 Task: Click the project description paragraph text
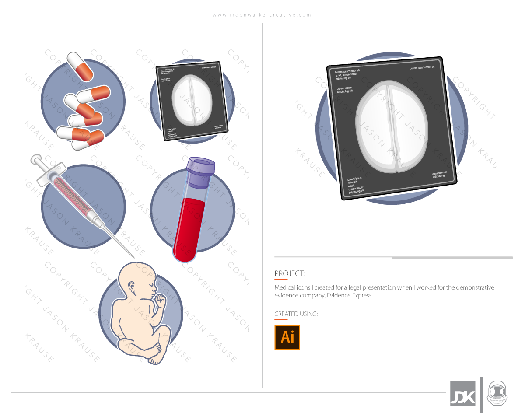tap(384, 291)
